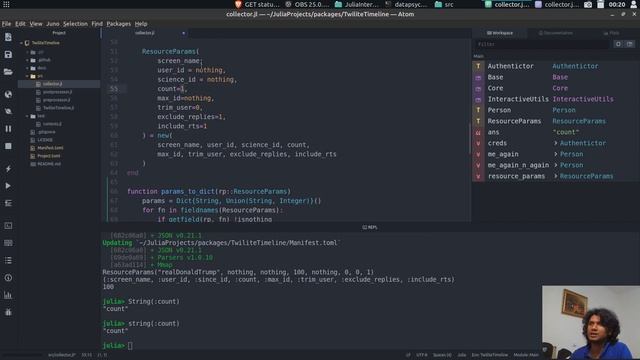The width and height of the screenshot is (640, 360).
Task: Collapse the src folder in tree
Action: click(x=28, y=76)
